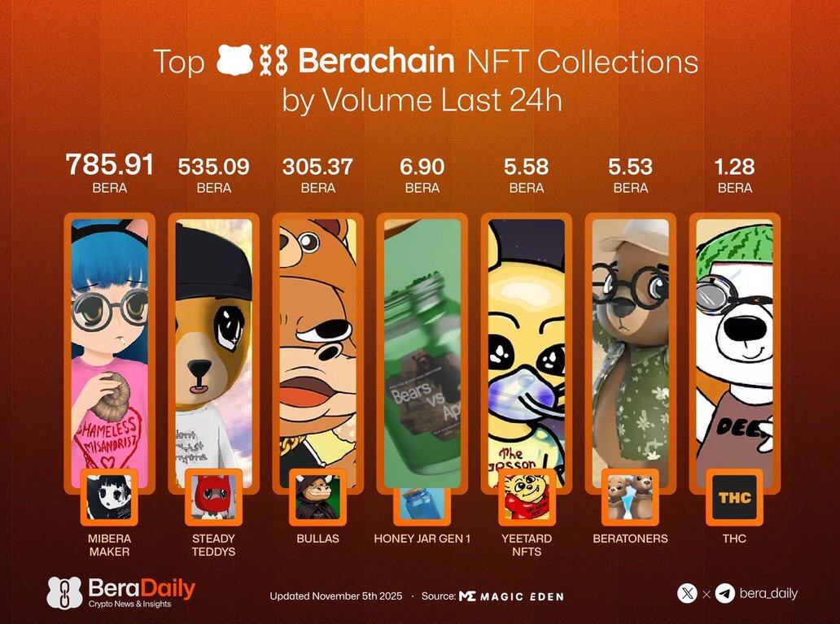
Task: Click the bera_daily handle text
Action: [768, 594]
